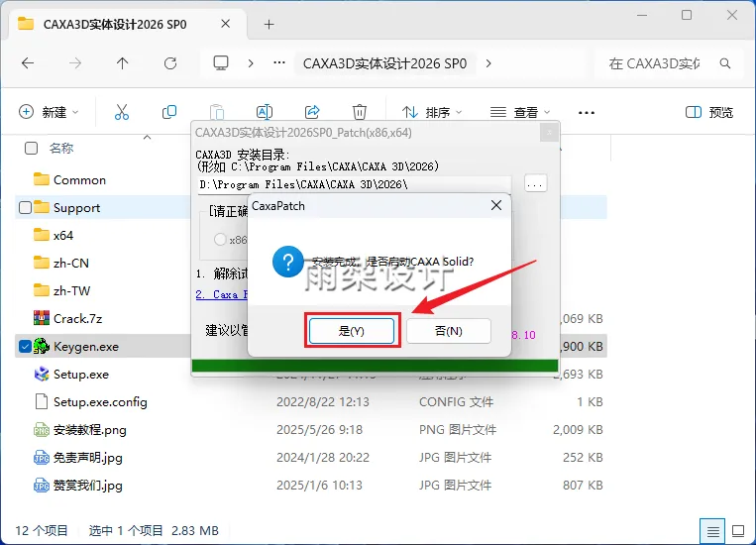Expand chevron after CAXA3D实体设计2026 SP0 breadcrumb

488,63
